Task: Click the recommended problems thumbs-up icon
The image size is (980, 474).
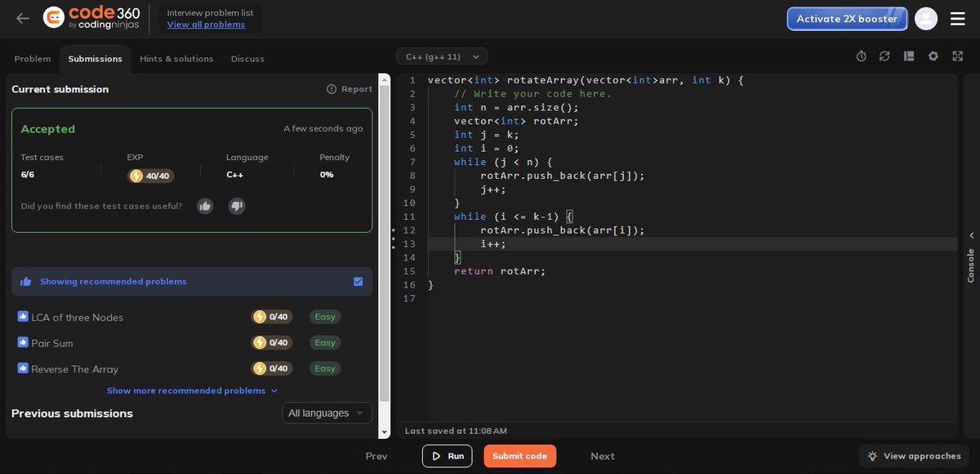Action: tap(26, 281)
